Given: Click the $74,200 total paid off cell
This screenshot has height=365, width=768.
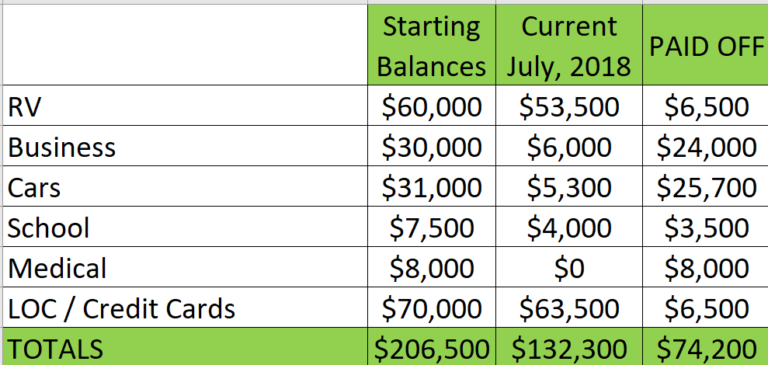Looking at the screenshot, I should (x=705, y=347).
